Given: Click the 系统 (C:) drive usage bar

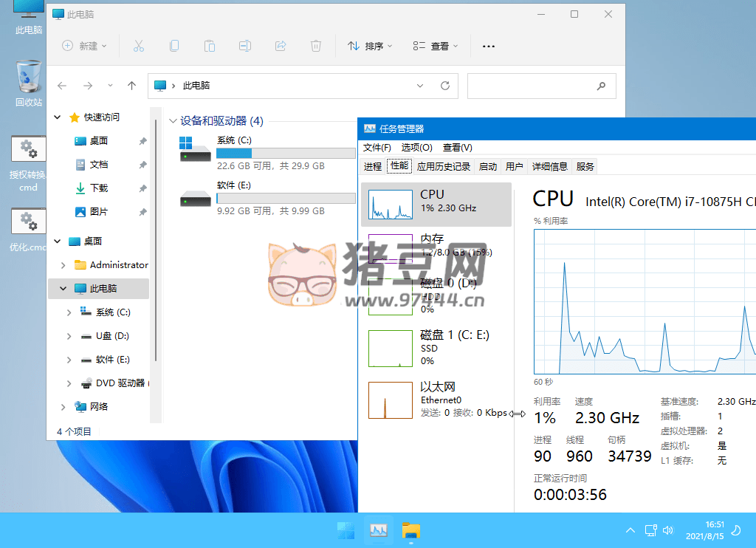Looking at the screenshot, I should coord(286,153).
